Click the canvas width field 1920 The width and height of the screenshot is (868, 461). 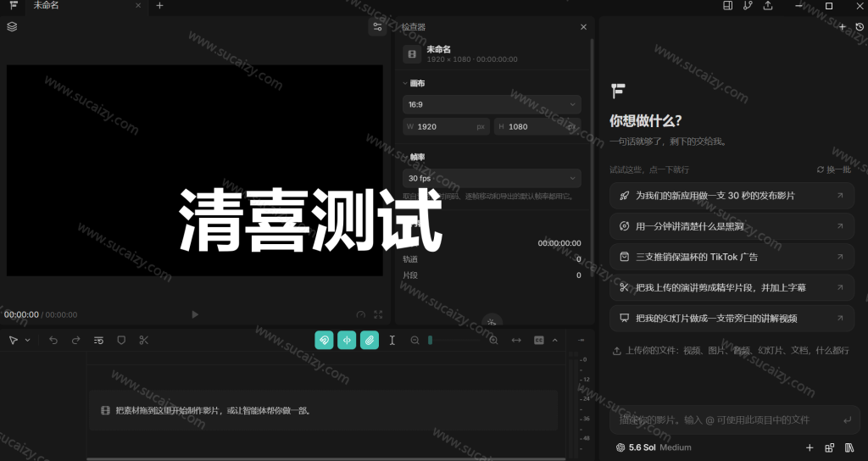click(x=446, y=127)
